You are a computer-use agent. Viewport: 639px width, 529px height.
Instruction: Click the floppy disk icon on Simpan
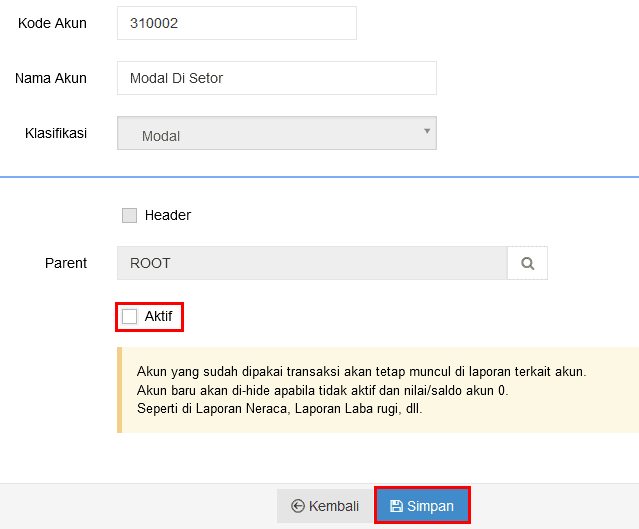(x=396, y=506)
